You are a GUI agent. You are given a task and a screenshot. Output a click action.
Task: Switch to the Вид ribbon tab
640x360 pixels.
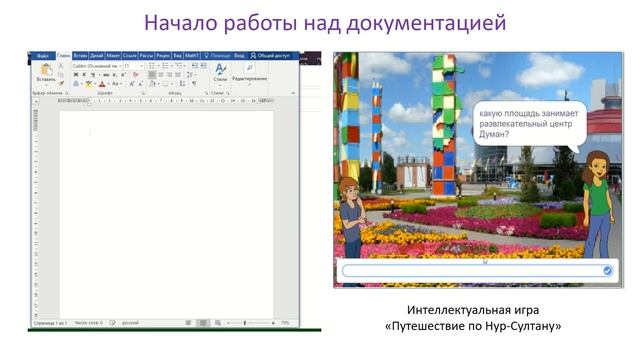(177, 56)
